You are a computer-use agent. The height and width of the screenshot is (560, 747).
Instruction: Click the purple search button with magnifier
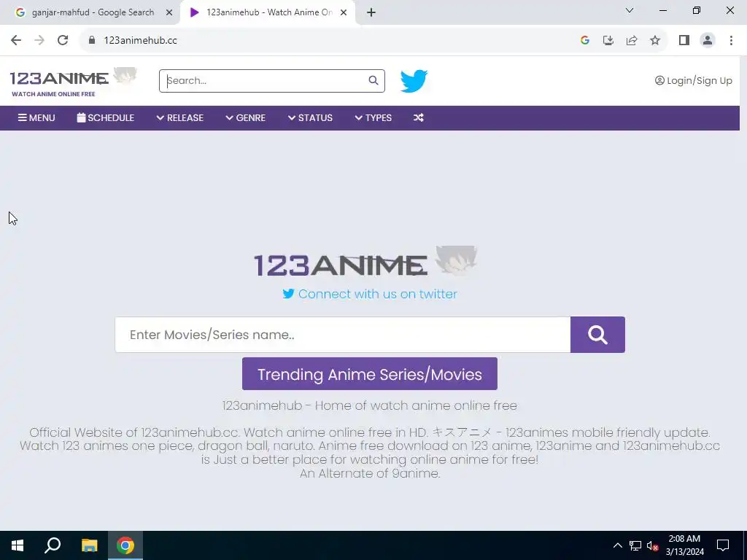597,335
